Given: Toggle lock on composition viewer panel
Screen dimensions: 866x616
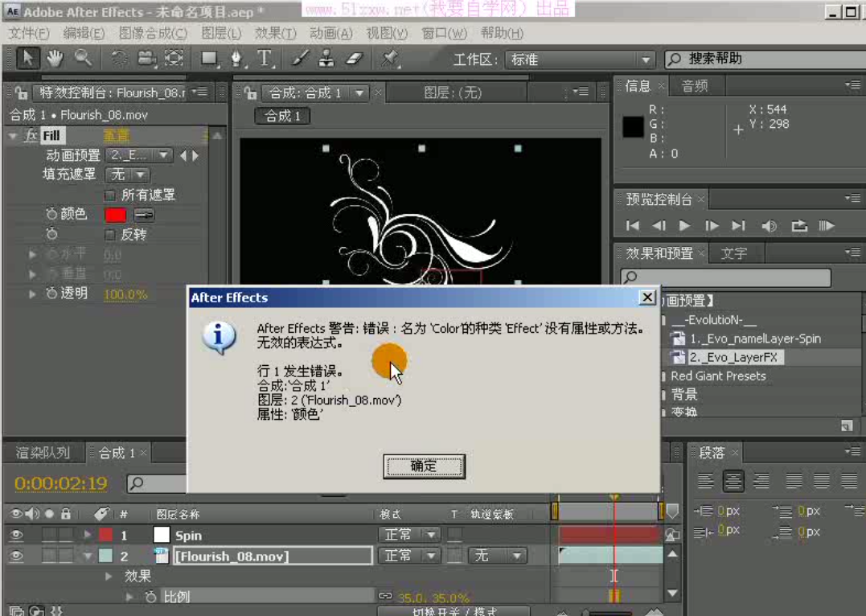Looking at the screenshot, I should tap(250, 92).
